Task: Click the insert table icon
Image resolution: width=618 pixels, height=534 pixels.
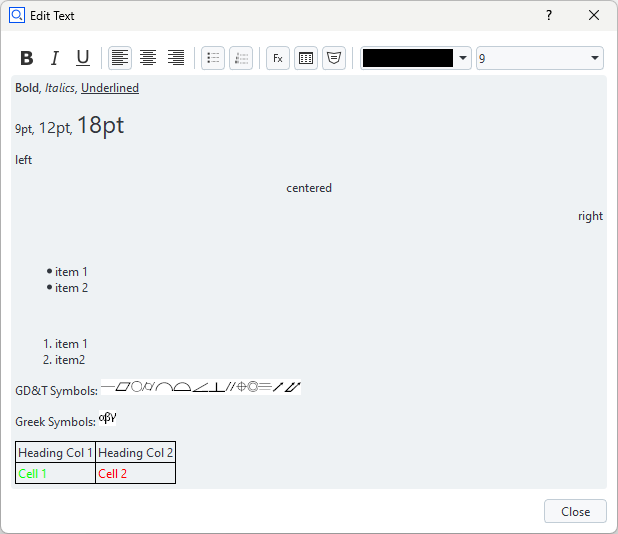Action: (x=306, y=58)
